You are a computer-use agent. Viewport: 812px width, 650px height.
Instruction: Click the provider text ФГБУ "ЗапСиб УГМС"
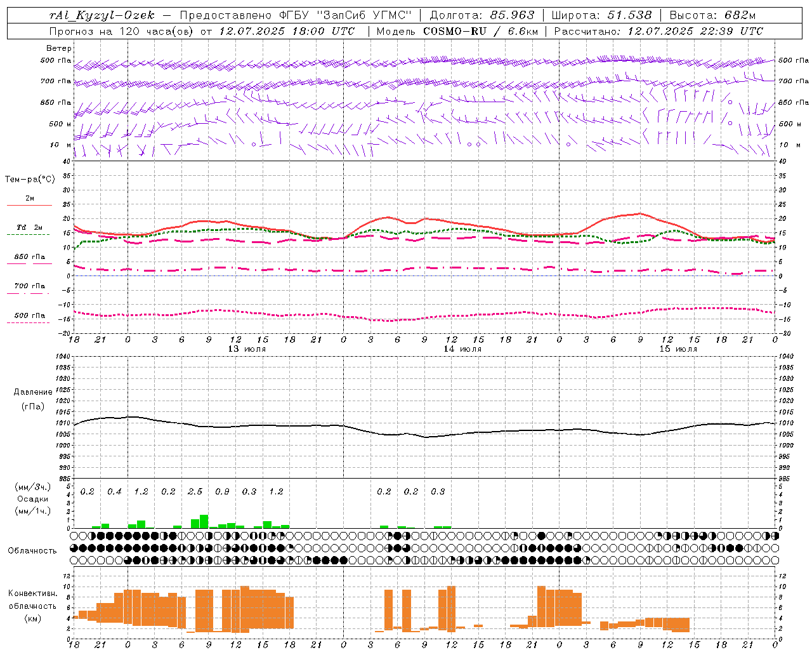point(346,15)
